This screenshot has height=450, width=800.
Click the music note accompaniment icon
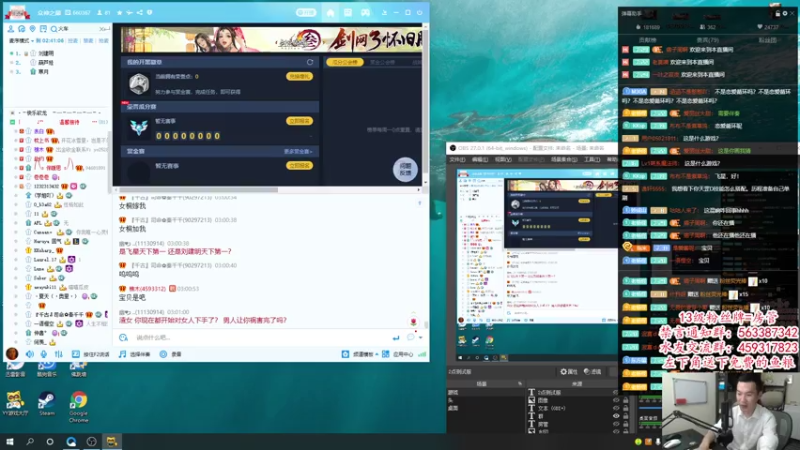122,354
